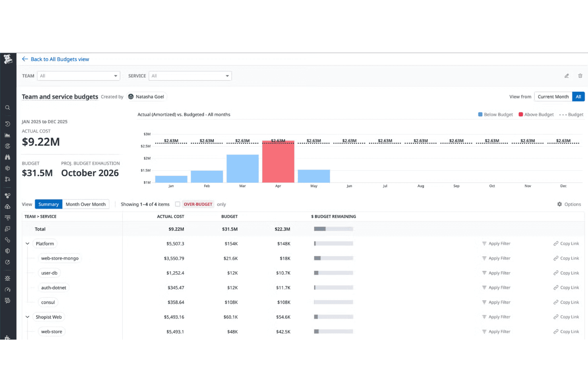This screenshot has width=588, height=392.
Task: Apply Filter for the web-store-mongo row
Action: click(496, 258)
